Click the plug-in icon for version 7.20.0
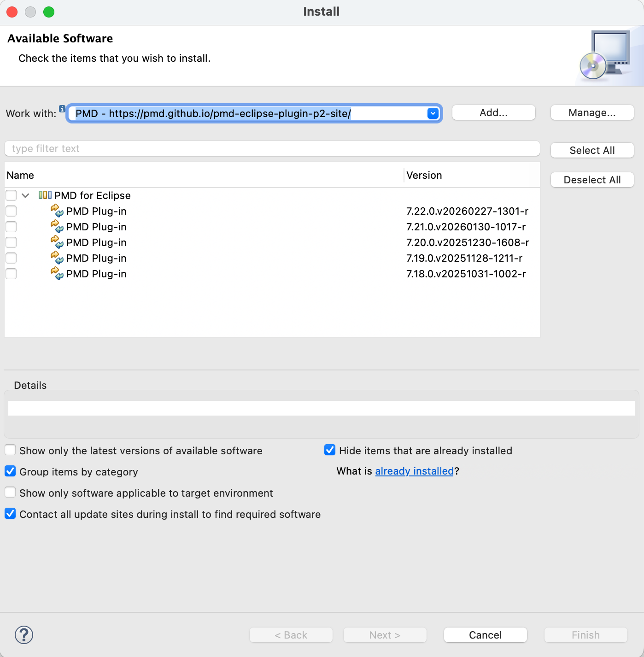Screen dimensions: 644x657 [x=57, y=242]
